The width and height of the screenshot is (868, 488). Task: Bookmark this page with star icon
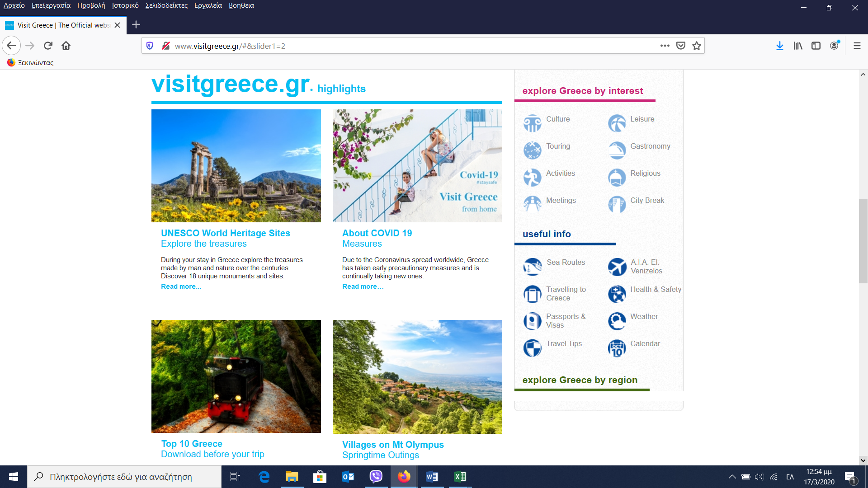coord(696,46)
